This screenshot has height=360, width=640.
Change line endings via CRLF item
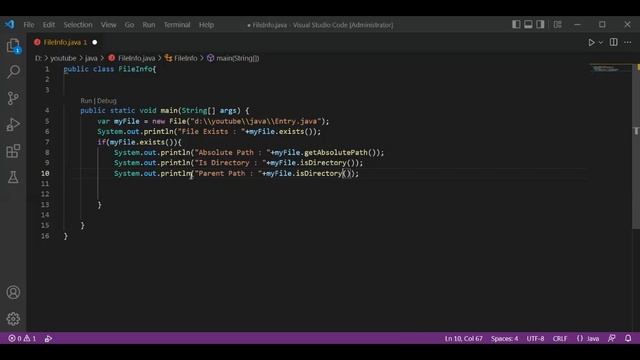coord(560,338)
